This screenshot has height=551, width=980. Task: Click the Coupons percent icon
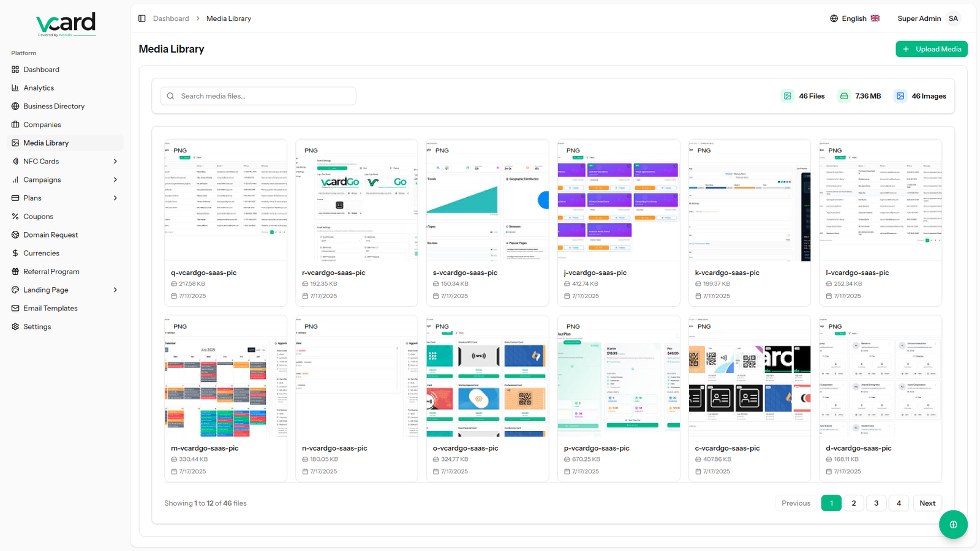15,217
